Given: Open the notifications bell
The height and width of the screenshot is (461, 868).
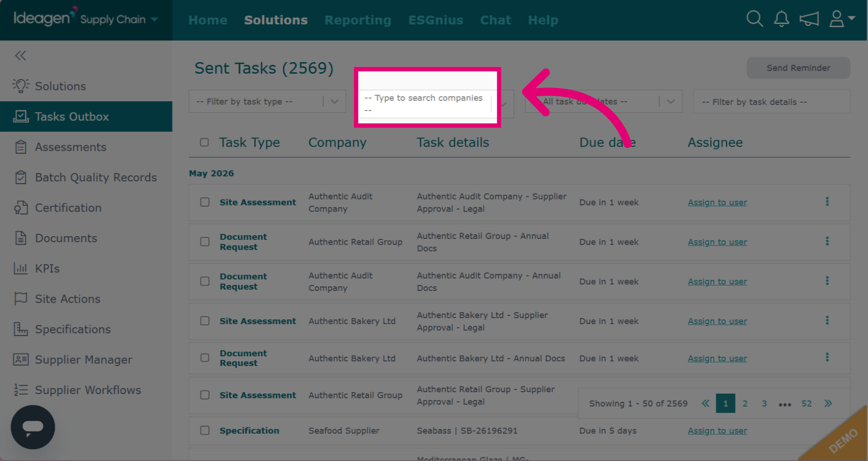Looking at the screenshot, I should (781, 19).
